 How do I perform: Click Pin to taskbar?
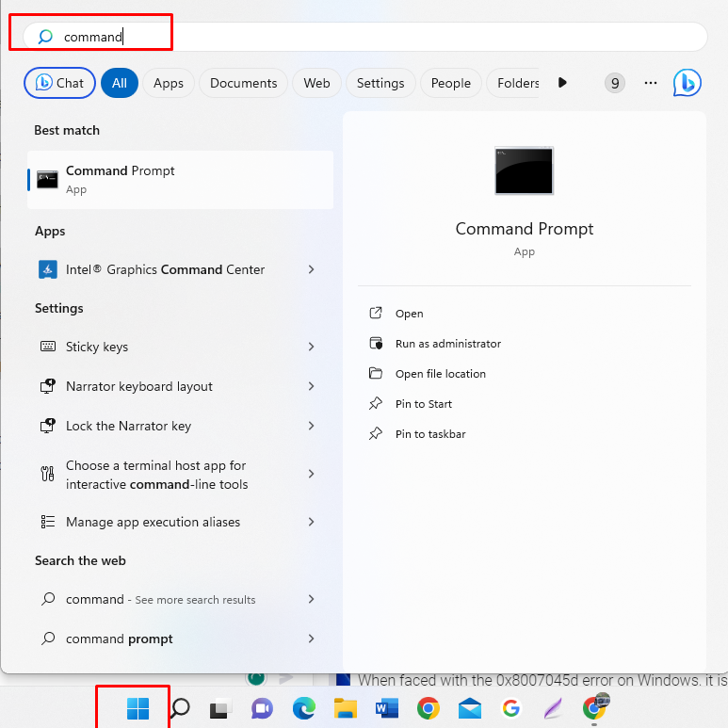point(430,434)
